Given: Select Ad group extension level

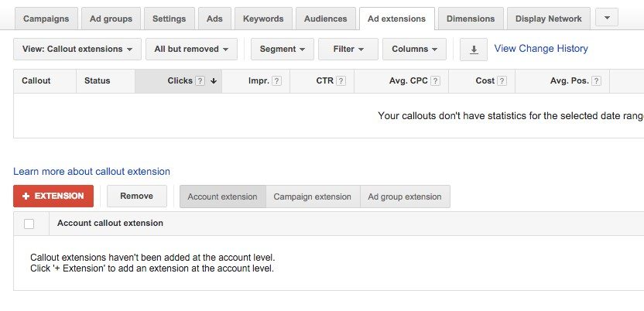Looking at the screenshot, I should [405, 197].
